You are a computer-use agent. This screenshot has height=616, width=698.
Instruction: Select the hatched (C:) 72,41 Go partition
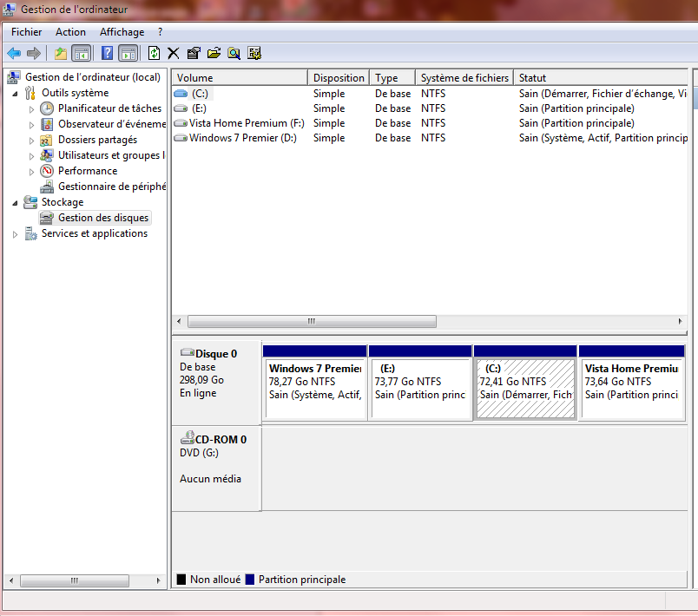pyautogui.click(x=525, y=383)
